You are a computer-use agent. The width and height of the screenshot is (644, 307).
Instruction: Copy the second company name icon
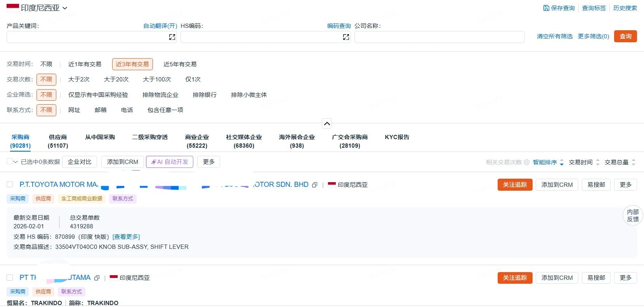pos(97,278)
